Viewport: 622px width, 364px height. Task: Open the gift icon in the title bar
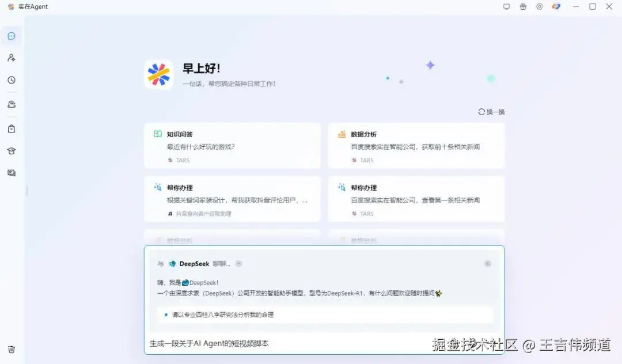523,6
